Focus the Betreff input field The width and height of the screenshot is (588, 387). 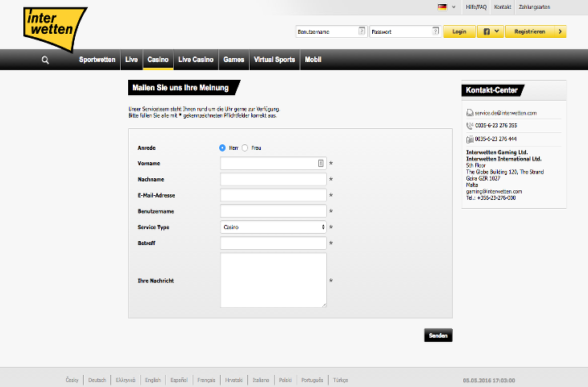(x=273, y=243)
